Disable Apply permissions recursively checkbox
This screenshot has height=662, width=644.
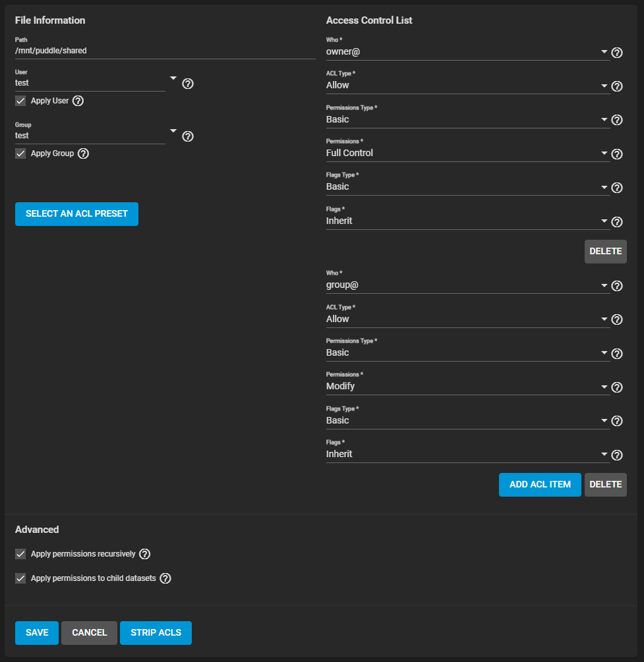click(20, 554)
